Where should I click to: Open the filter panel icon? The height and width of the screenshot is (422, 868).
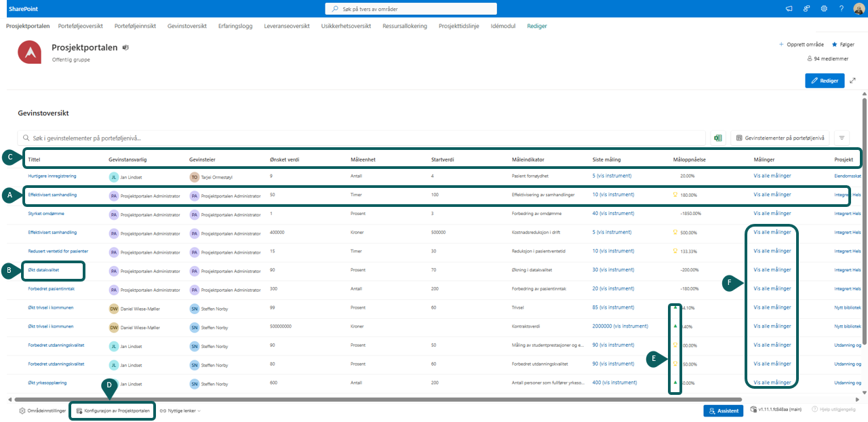click(x=842, y=138)
